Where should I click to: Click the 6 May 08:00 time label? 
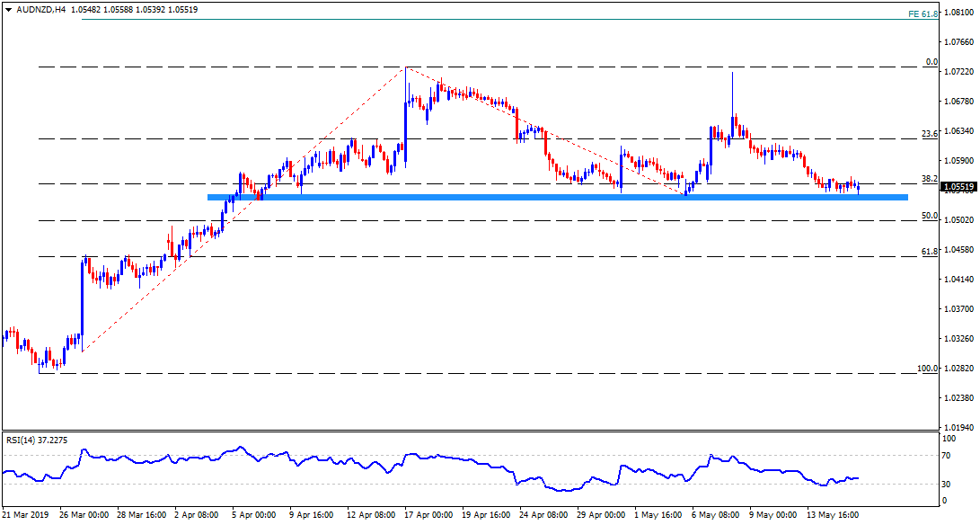click(x=715, y=515)
